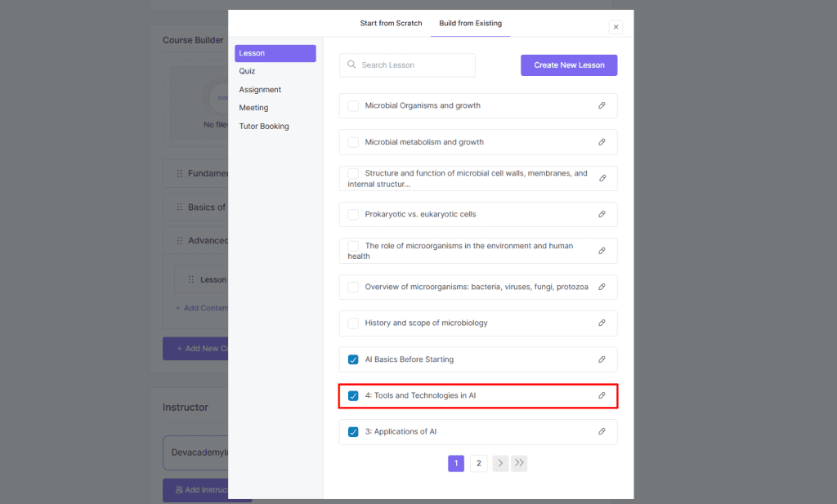The height and width of the screenshot is (504, 837).
Task: Click link icon for Tools and Technologies in AI
Action: click(x=602, y=395)
